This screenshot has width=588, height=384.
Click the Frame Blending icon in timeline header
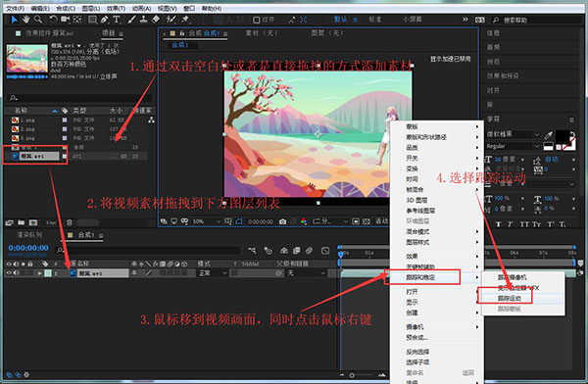point(297,250)
